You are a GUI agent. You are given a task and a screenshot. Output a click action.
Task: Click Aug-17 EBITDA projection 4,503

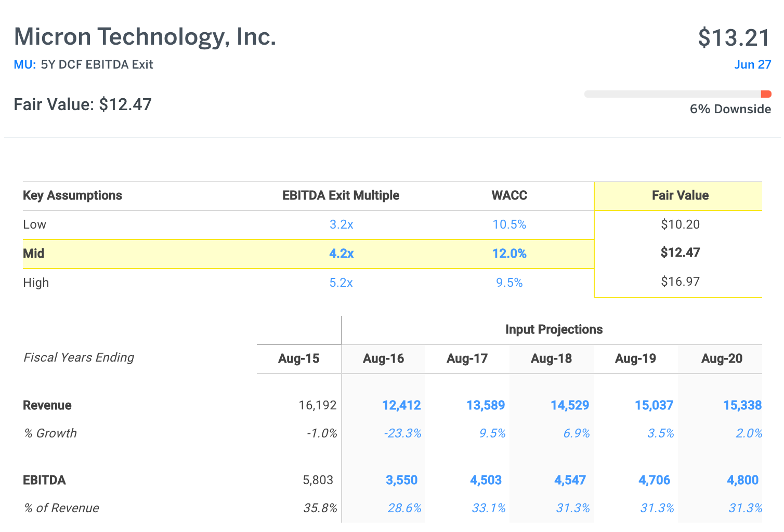(x=486, y=480)
